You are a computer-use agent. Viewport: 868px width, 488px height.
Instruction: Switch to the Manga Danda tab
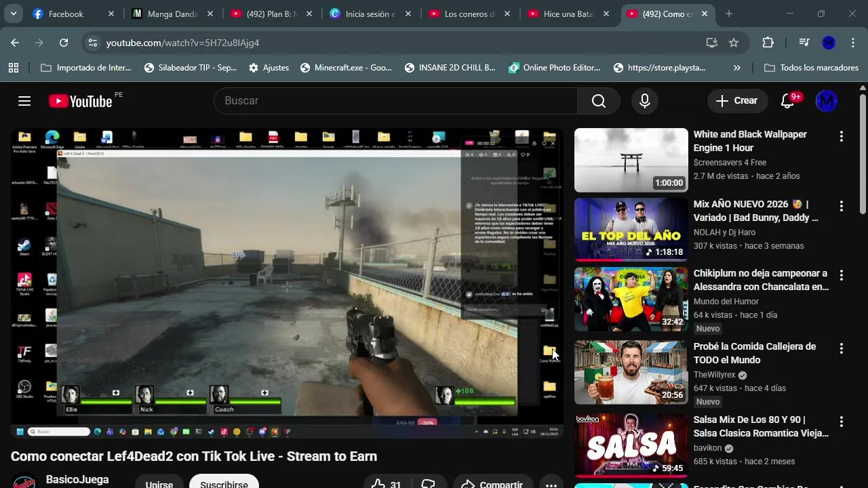[172, 14]
